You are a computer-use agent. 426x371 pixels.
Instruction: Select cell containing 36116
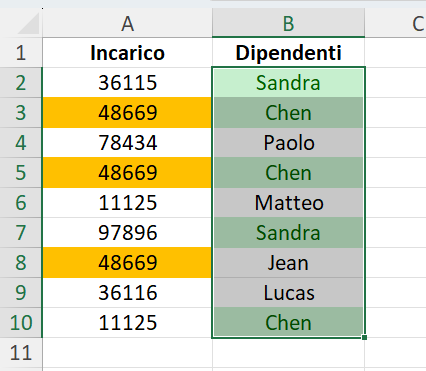(127, 292)
